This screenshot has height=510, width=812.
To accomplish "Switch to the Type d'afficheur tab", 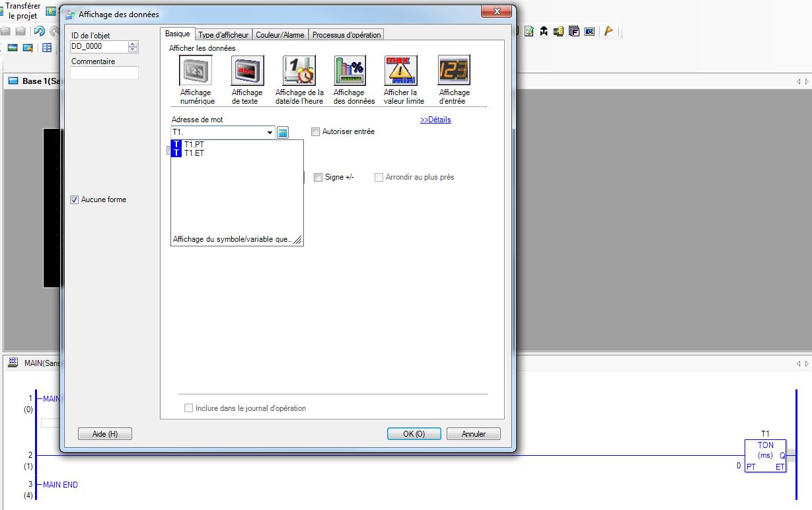I will click(x=224, y=35).
